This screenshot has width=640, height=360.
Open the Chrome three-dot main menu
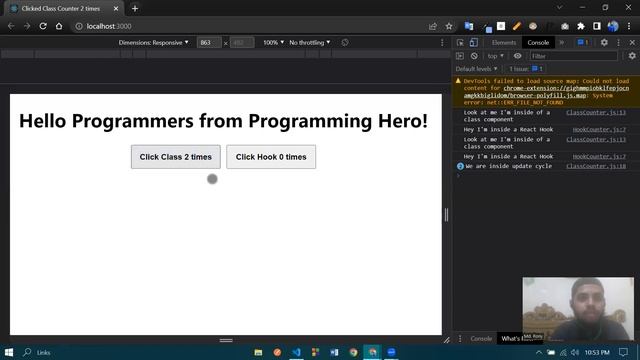tap(629, 26)
